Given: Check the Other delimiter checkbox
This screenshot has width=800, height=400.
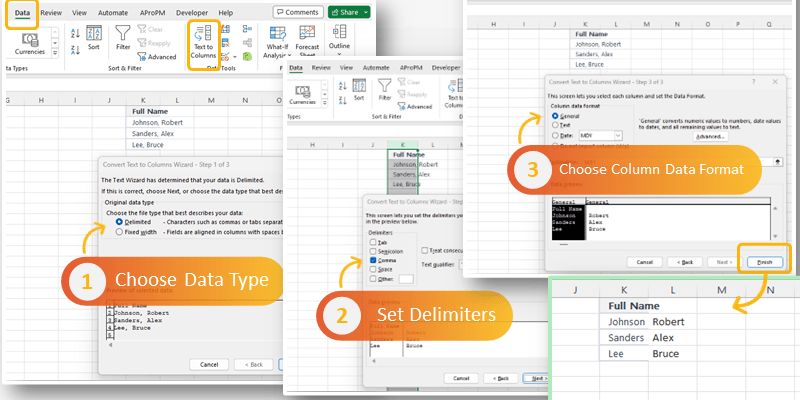Looking at the screenshot, I should 373,279.
